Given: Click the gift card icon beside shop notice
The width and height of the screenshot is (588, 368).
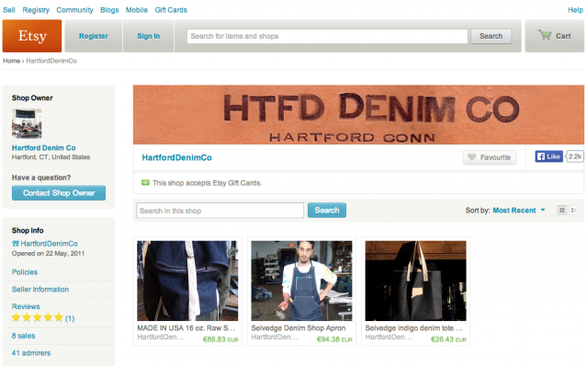Looking at the screenshot, I should point(145,183).
